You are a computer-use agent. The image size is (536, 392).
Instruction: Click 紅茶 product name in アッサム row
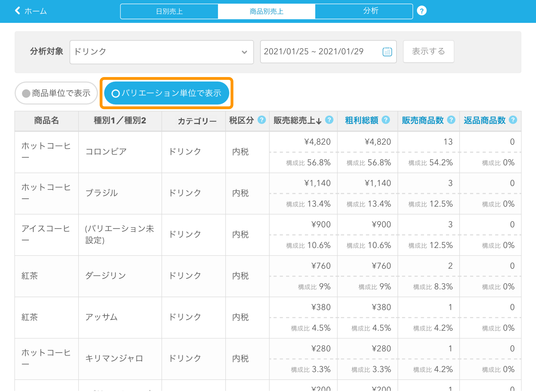tap(30, 317)
